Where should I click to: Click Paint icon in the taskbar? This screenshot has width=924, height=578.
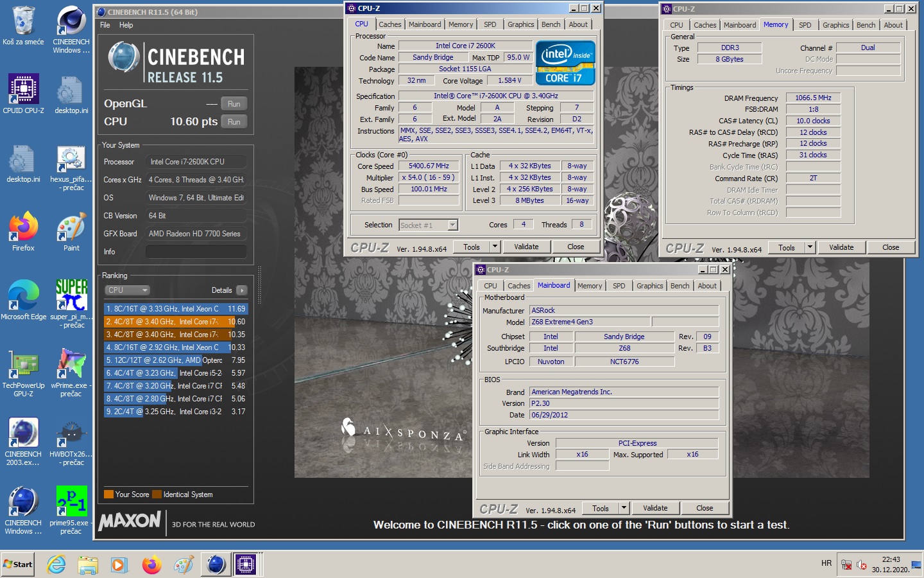[x=184, y=565]
